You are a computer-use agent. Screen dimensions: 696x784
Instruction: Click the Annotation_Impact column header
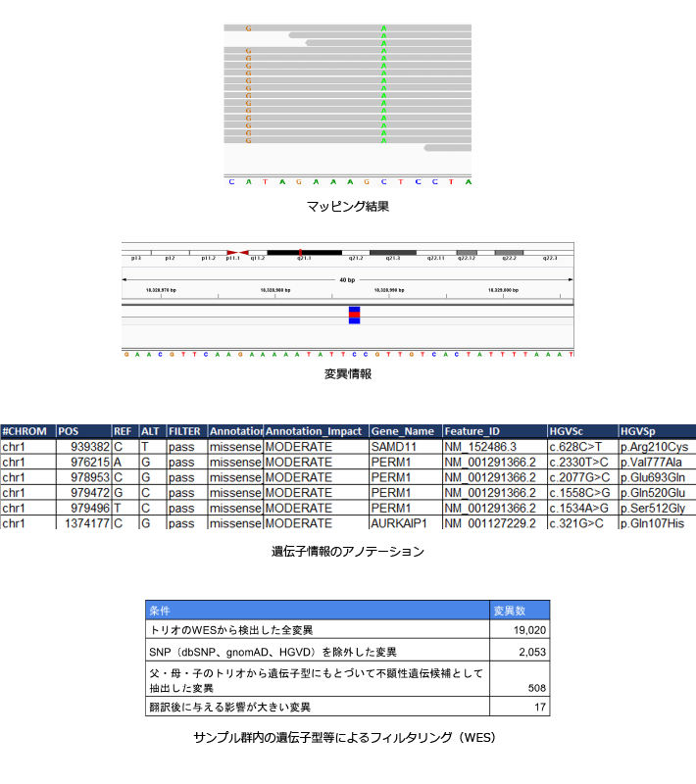pyautogui.click(x=315, y=431)
